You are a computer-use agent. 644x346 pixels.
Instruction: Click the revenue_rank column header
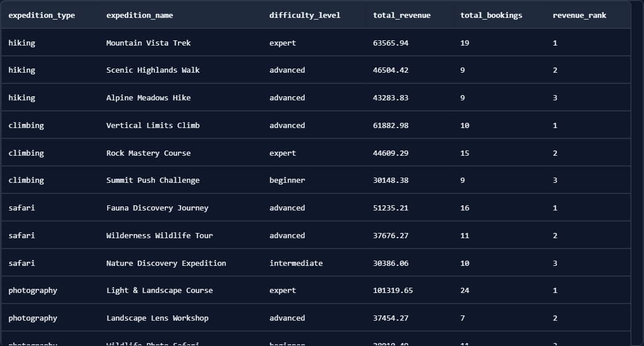pos(579,16)
